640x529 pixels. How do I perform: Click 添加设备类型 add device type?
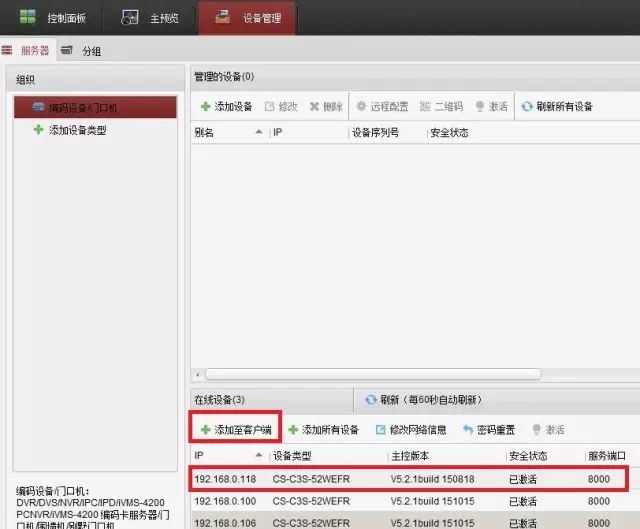click(x=76, y=130)
